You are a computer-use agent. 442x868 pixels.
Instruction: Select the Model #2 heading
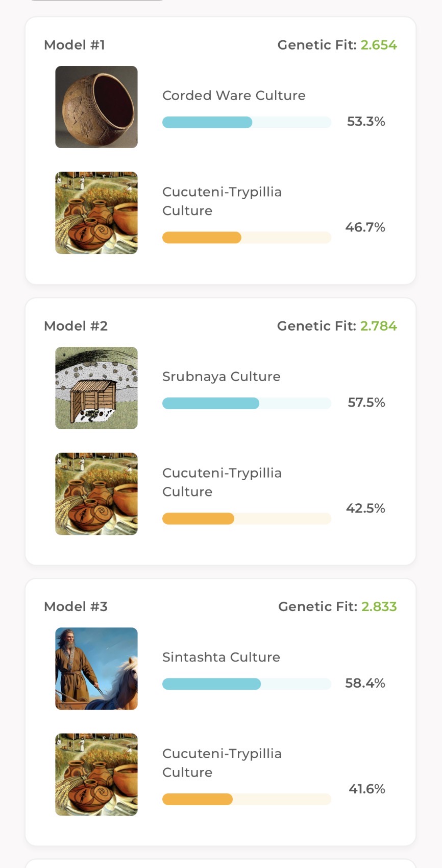(76, 326)
